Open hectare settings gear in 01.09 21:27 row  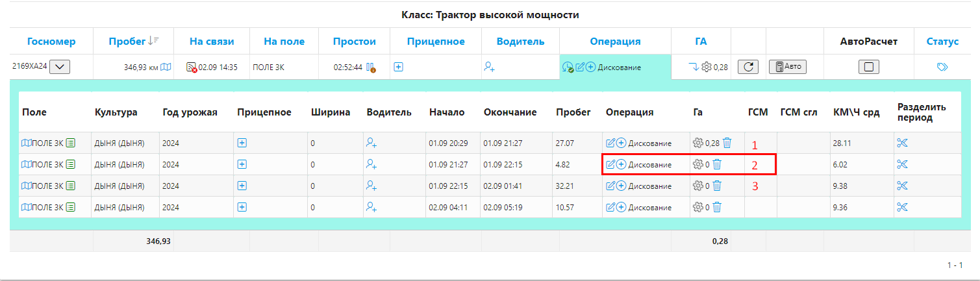698,165
